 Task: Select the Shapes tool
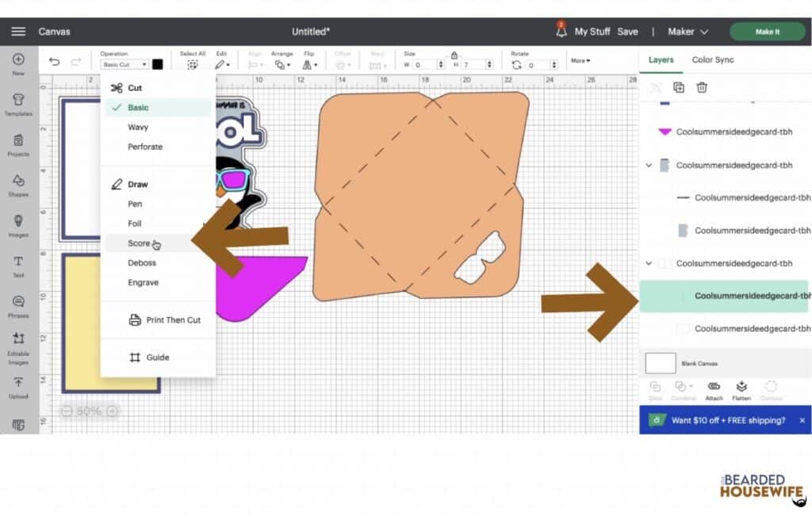click(x=17, y=184)
